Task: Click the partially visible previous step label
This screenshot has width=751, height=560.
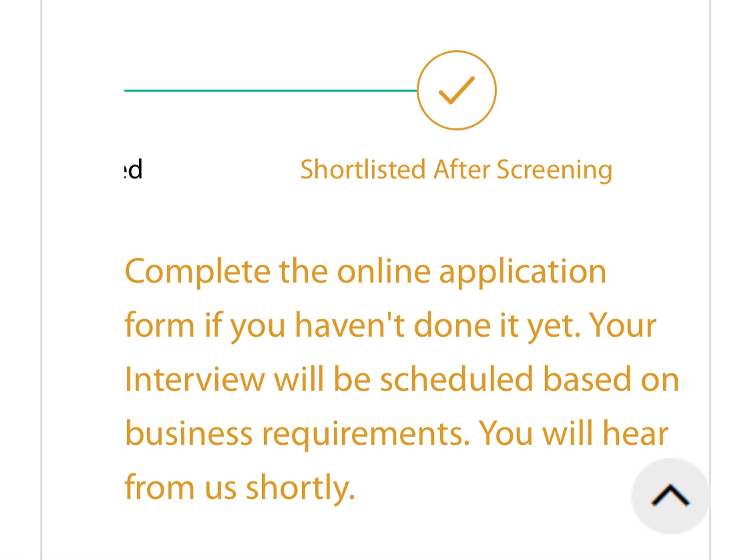Action: tap(133, 169)
